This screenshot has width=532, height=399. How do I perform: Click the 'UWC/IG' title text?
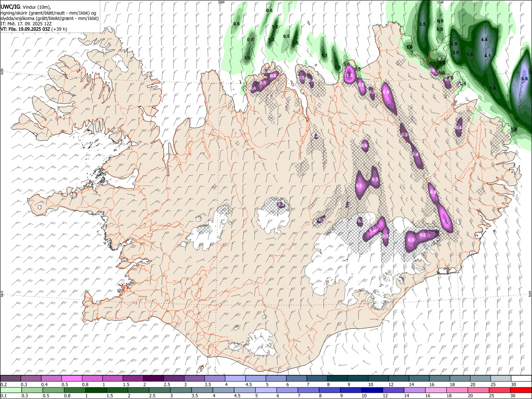click(x=10, y=7)
